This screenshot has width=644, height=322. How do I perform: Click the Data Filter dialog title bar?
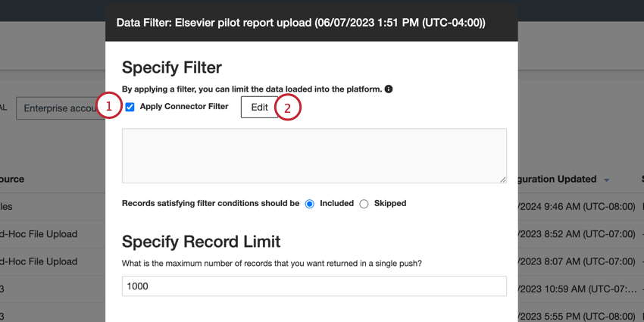(311, 23)
